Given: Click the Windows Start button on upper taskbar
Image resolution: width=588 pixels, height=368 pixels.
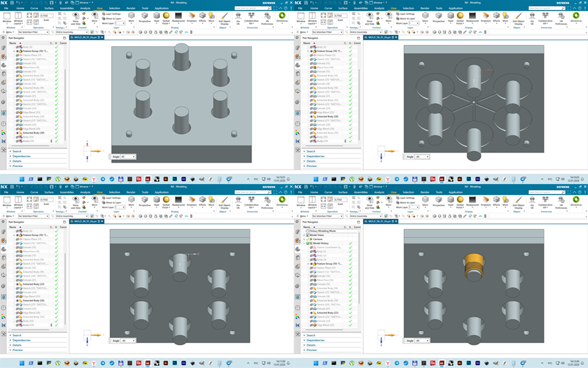Looking at the screenshot, I should click(x=22, y=179).
